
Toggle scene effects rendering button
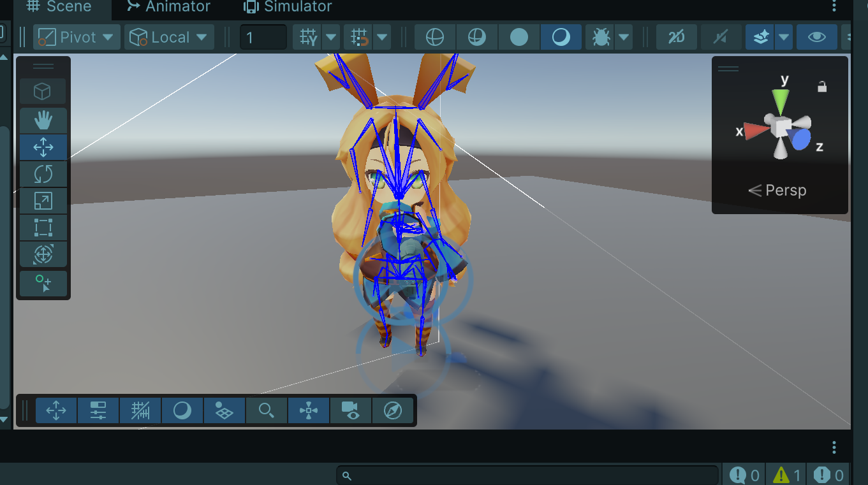coord(760,38)
